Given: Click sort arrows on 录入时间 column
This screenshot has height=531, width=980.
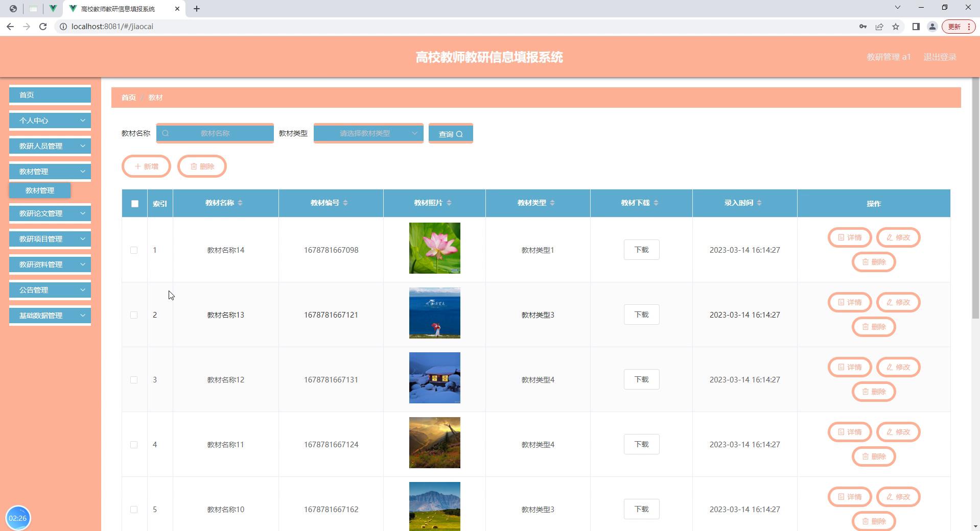Looking at the screenshot, I should [759, 203].
